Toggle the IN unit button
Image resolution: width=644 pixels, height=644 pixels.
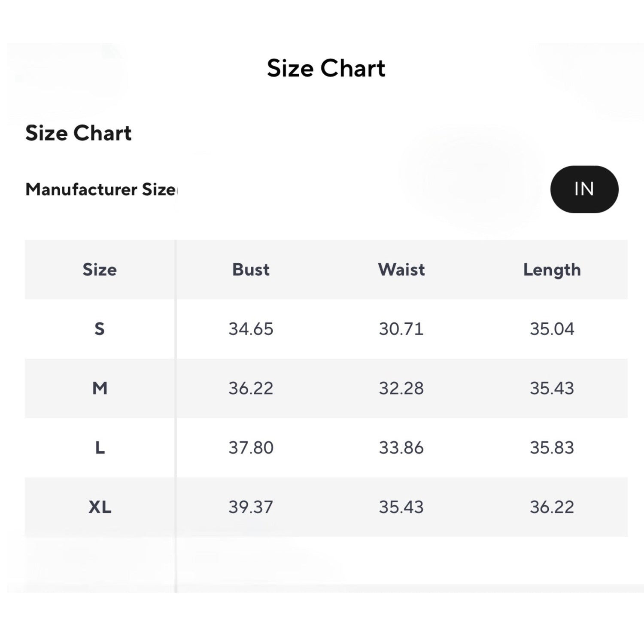[584, 189]
